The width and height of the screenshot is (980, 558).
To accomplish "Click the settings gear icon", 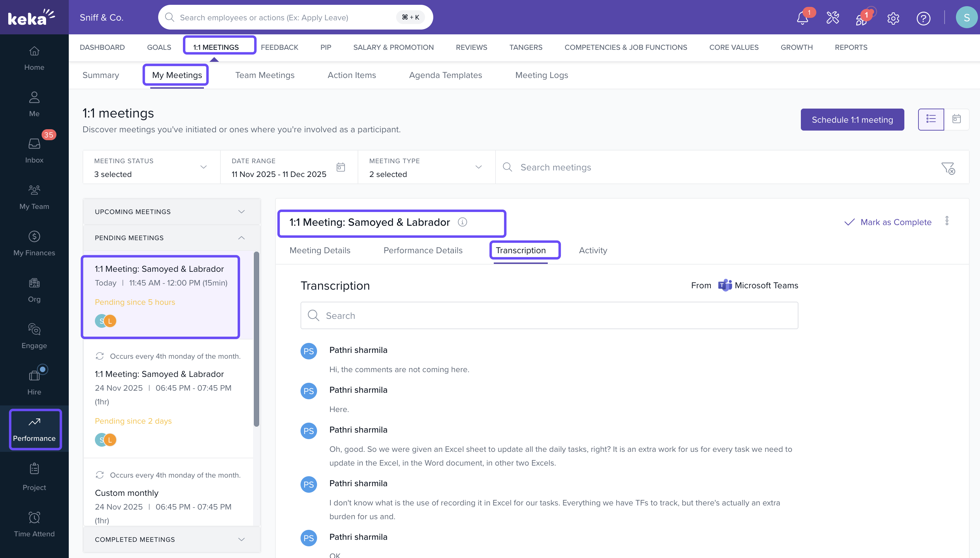I will [893, 18].
